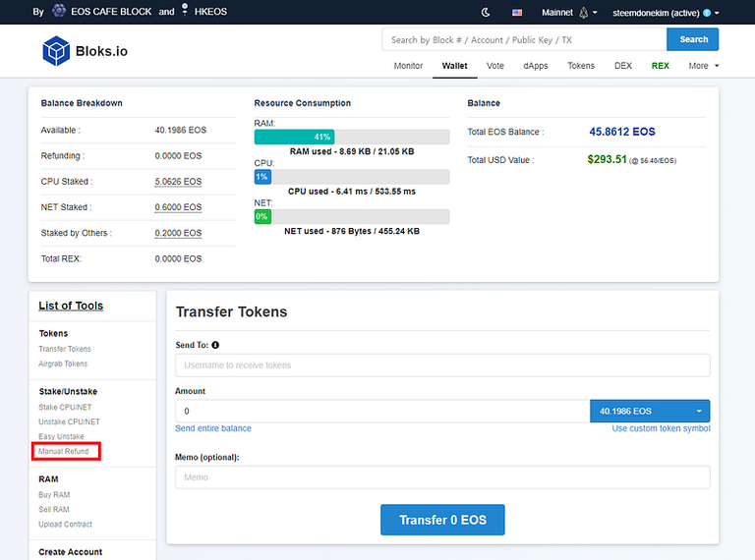This screenshot has height=560, width=755.
Task: Click the EOS Cafe Block logo icon
Action: coord(59,12)
